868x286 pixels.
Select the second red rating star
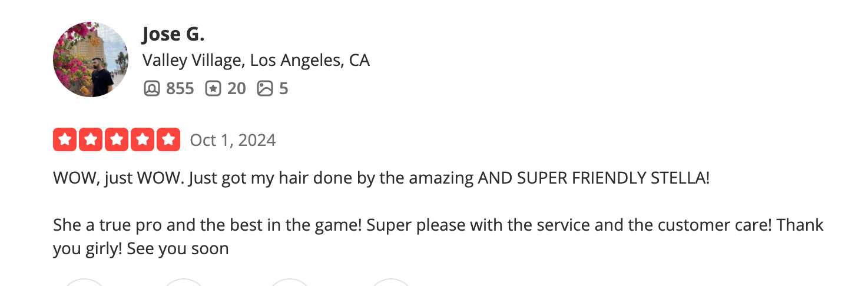point(91,139)
